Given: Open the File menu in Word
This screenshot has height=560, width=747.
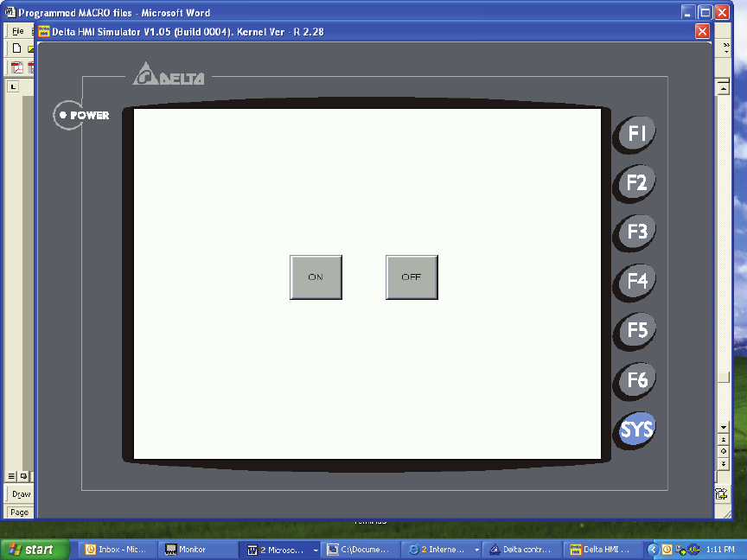Looking at the screenshot, I should [17, 31].
